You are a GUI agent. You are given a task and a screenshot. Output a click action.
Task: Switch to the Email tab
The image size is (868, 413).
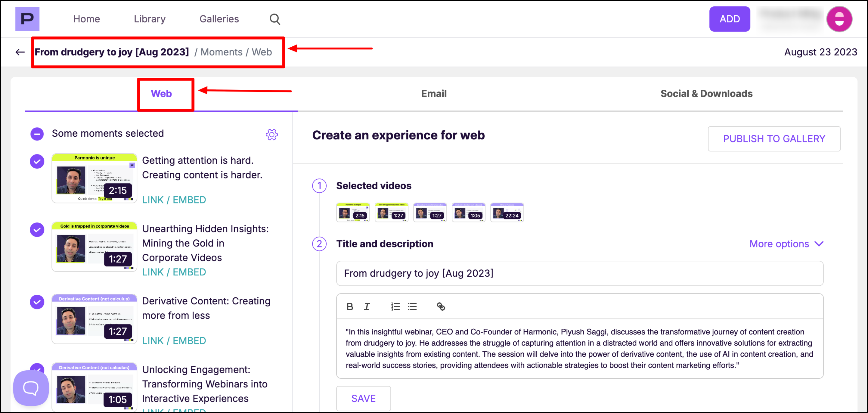click(x=434, y=93)
